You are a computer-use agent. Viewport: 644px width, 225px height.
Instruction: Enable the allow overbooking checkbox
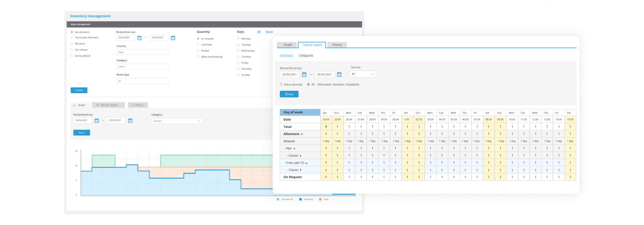point(198,57)
